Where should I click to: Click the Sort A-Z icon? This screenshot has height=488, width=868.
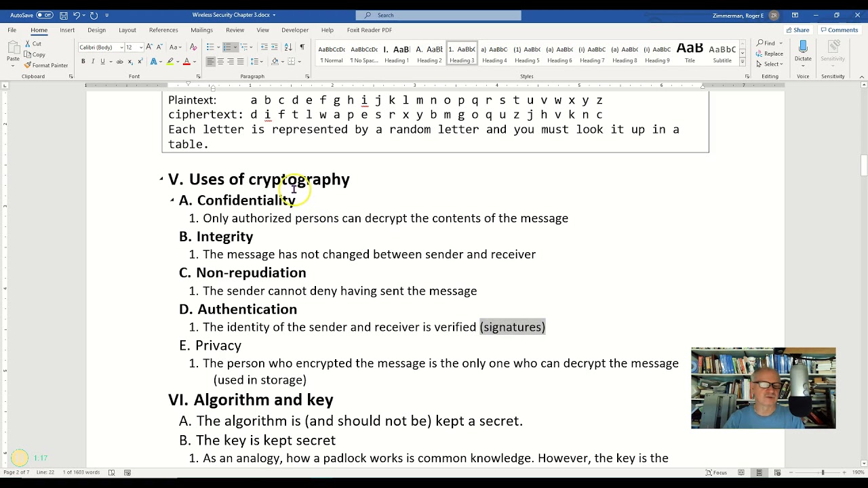[288, 47]
